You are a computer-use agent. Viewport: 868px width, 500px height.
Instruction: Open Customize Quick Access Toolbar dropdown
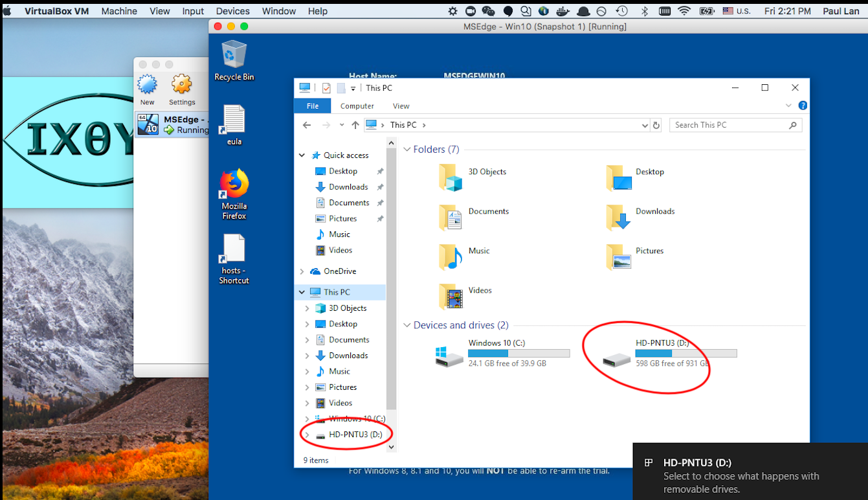[x=353, y=89]
